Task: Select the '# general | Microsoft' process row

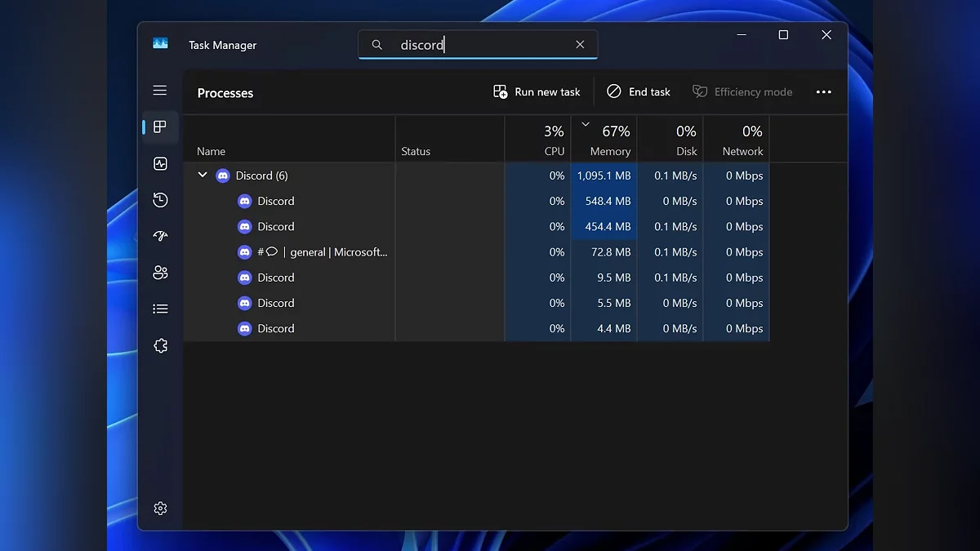Action: 322,252
